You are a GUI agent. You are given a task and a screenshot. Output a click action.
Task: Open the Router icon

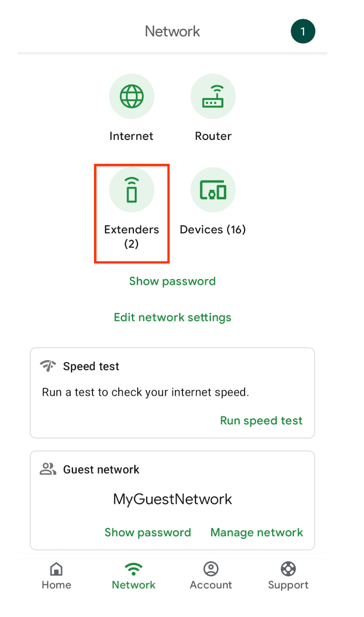tap(213, 96)
